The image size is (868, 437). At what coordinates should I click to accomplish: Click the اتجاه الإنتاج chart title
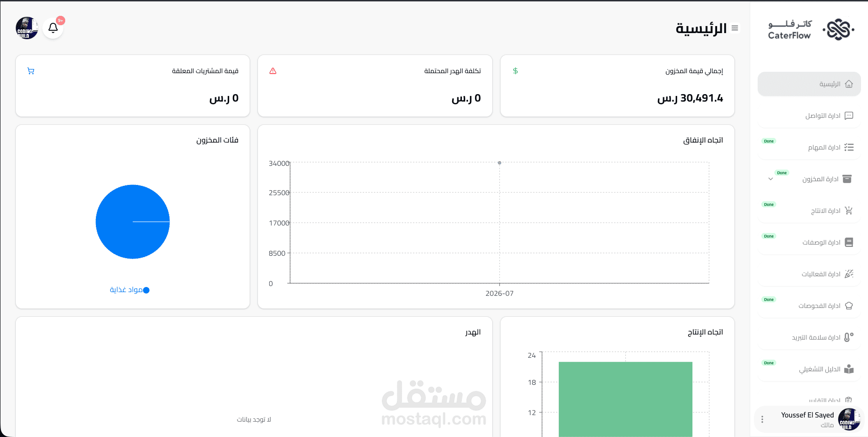pos(705,332)
